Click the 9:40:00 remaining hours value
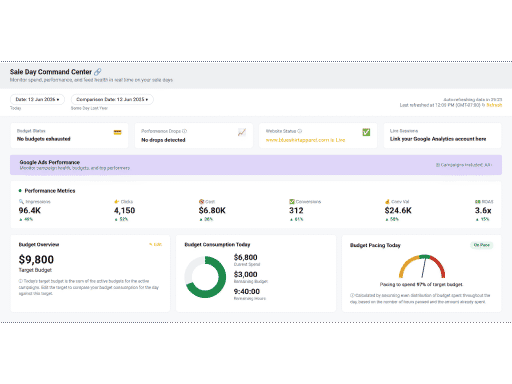Screen dimensions: 512x384 coord(247,292)
